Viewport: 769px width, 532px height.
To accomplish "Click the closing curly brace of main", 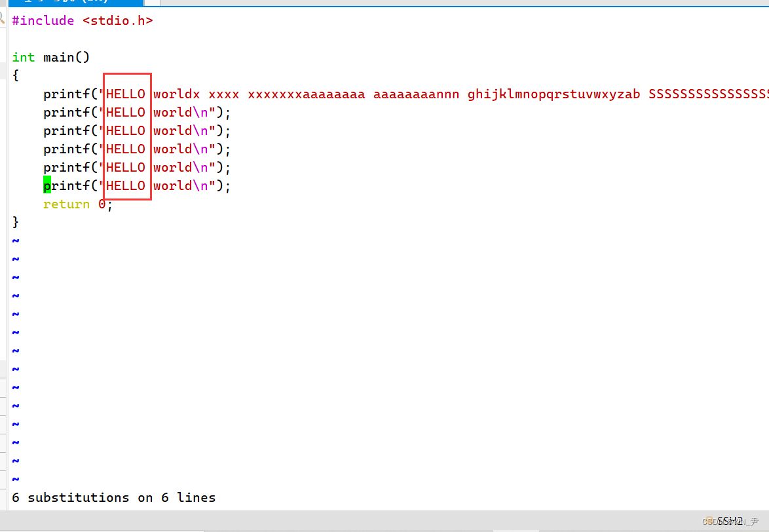I will [x=16, y=222].
